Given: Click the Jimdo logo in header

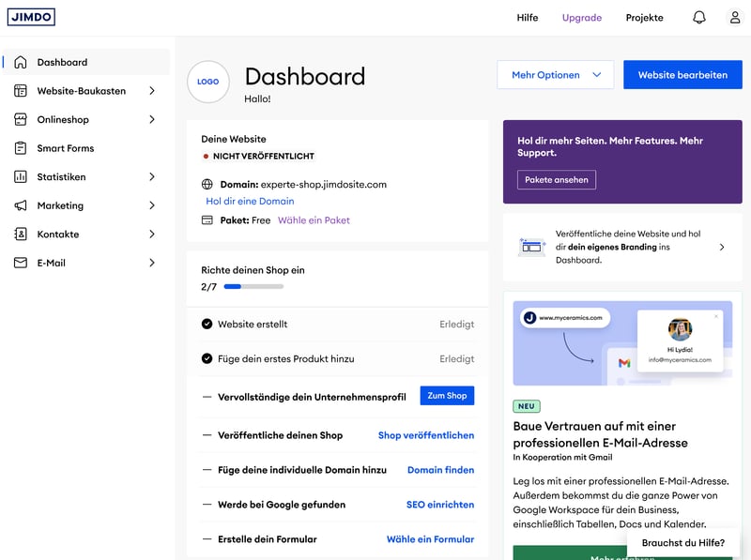Looking at the screenshot, I should pyautogui.click(x=32, y=17).
